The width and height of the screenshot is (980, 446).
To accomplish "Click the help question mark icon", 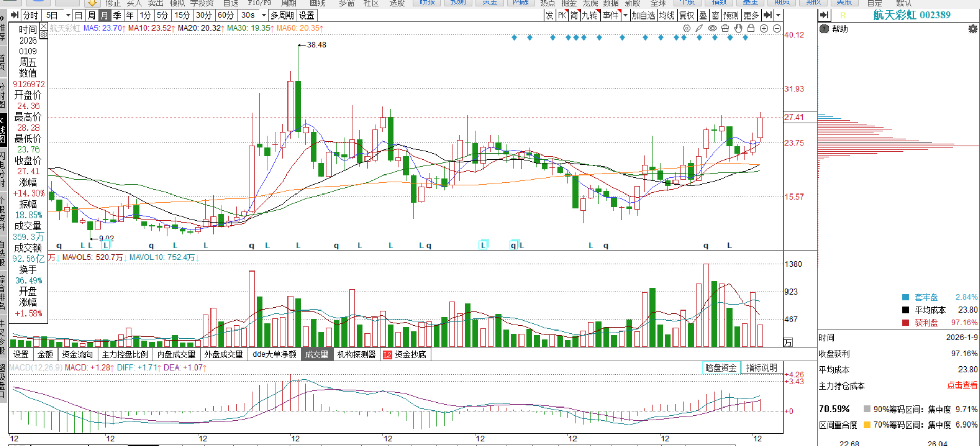I will [x=824, y=29].
